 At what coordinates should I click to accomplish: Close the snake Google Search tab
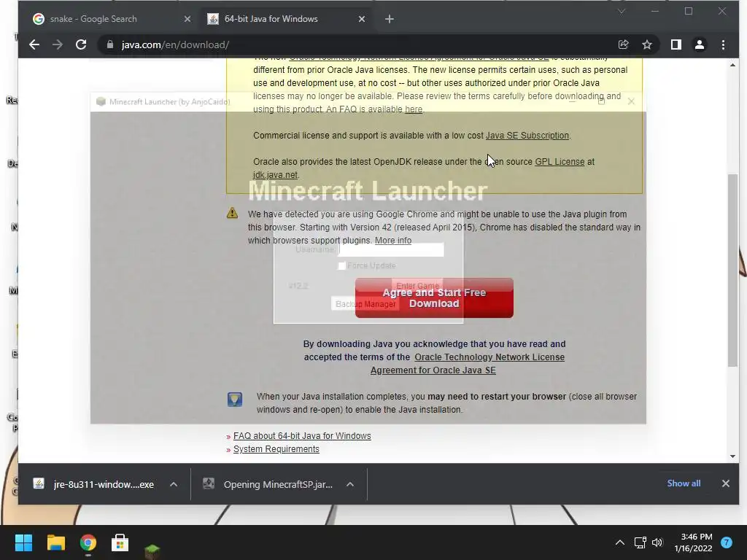pos(187,19)
